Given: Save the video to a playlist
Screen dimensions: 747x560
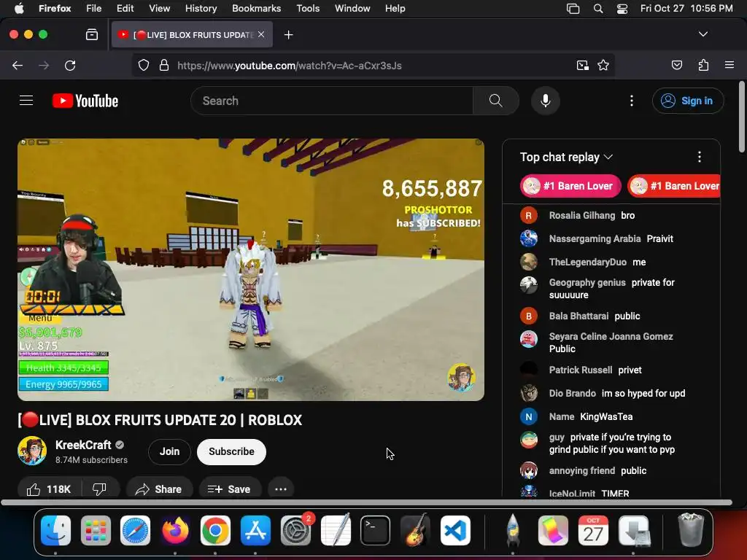Looking at the screenshot, I should coord(229,489).
